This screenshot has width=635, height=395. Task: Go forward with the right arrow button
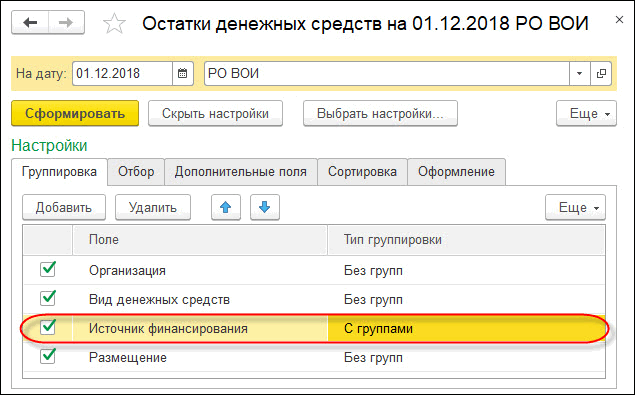pos(66,23)
